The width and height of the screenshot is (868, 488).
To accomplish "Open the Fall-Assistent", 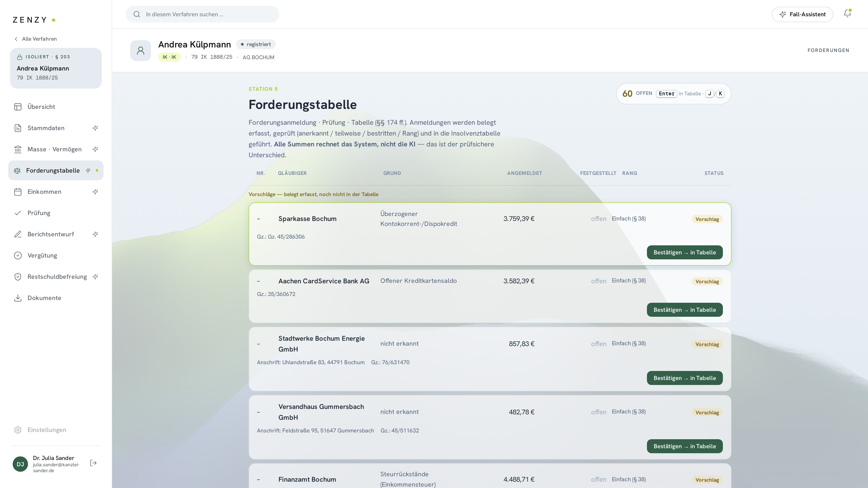I will 802,14.
